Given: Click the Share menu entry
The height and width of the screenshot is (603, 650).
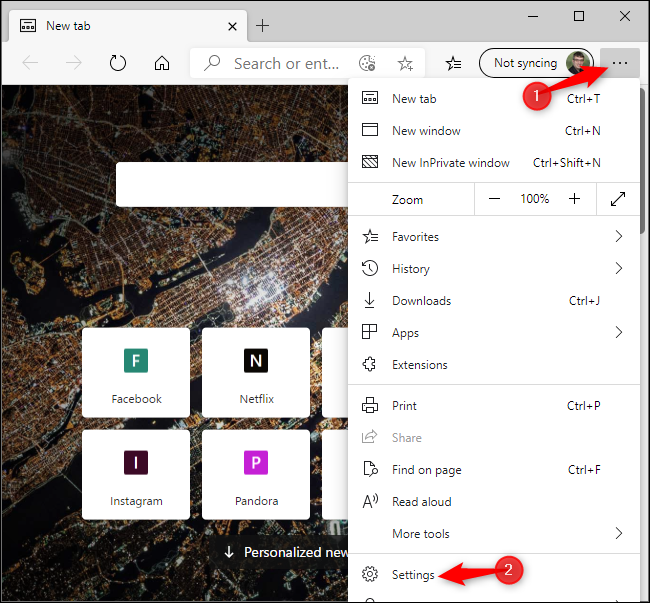Looking at the screenshot, I should coord(494,438).
